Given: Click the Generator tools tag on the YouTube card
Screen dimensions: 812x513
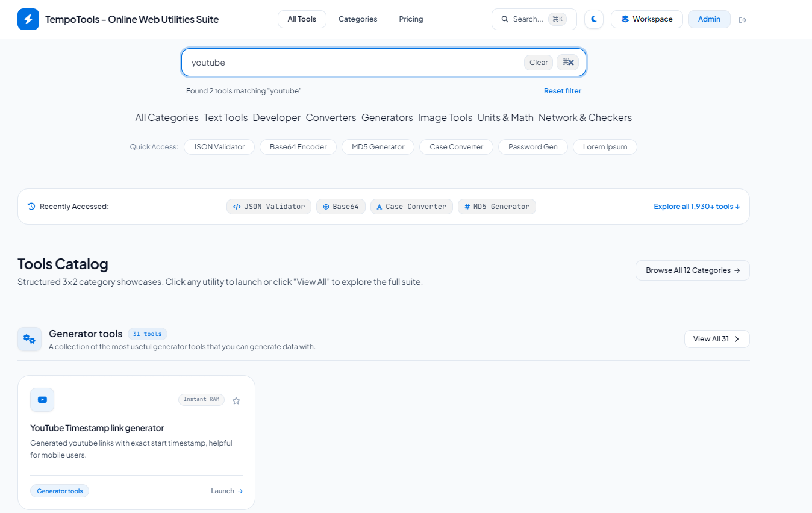Looking at the screenshot, I should click(x=60, y=491).
